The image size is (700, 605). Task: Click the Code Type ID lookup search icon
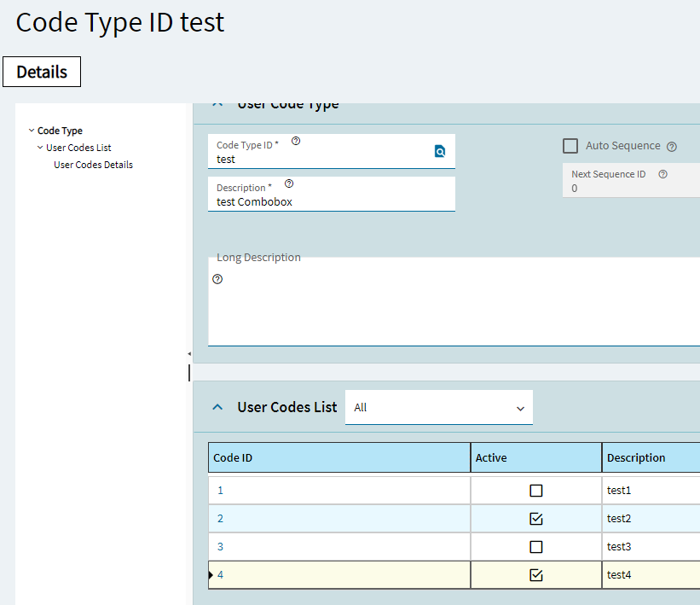point(440,152)
